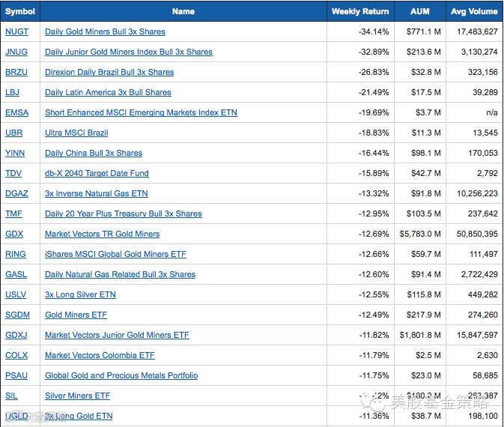Open the YINN symbol link
The width and height of the screenshot is (504, 427).
[x=15, y=153]
